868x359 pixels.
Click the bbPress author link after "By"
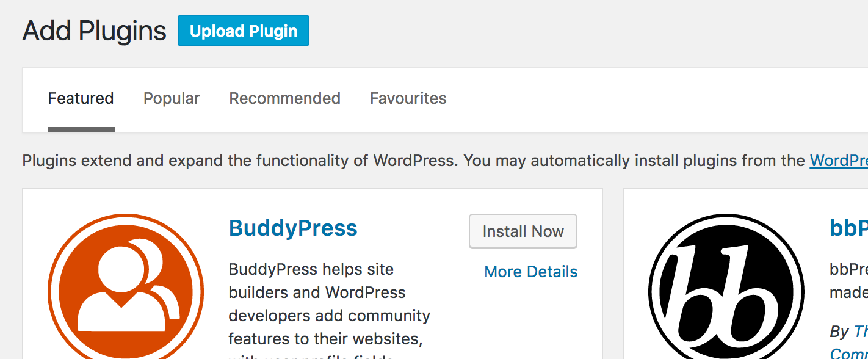861,332
